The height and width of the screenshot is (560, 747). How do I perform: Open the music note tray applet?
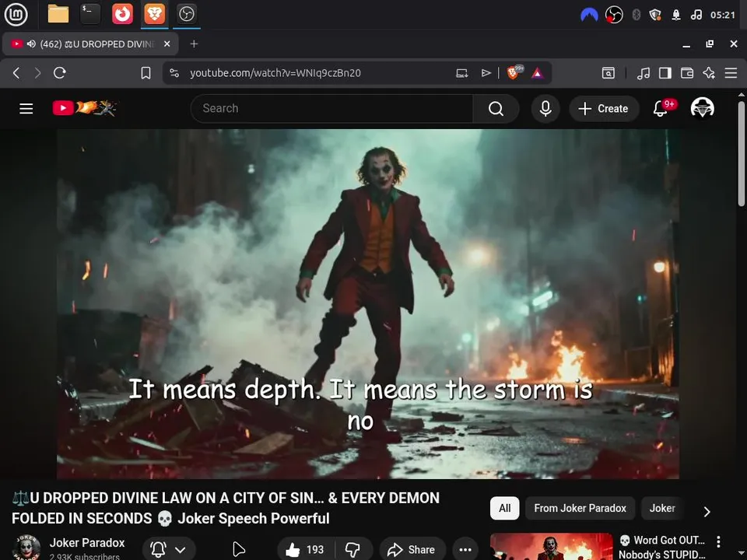[x=696, y=16]
